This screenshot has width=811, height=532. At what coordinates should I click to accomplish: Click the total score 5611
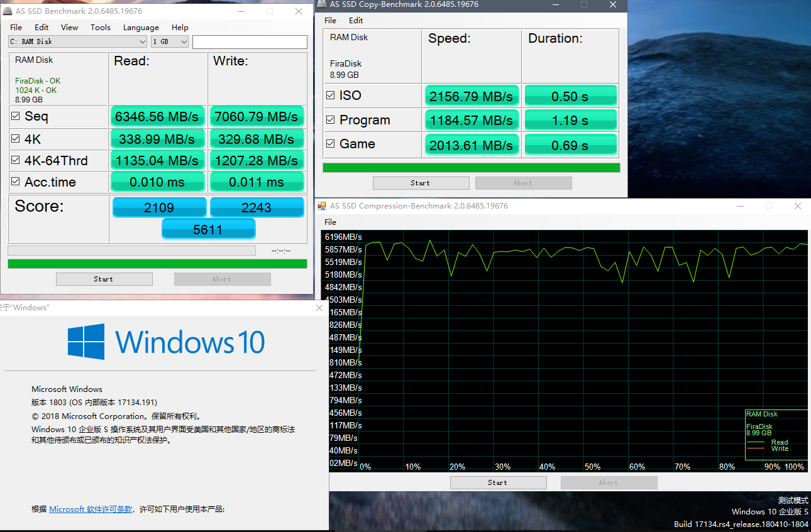pos(208,229)
